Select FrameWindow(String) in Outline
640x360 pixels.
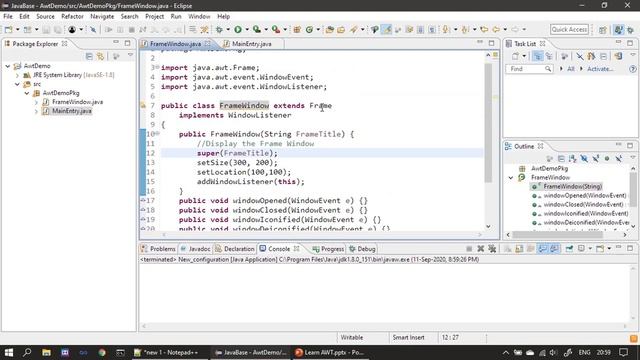click(572, 187)
